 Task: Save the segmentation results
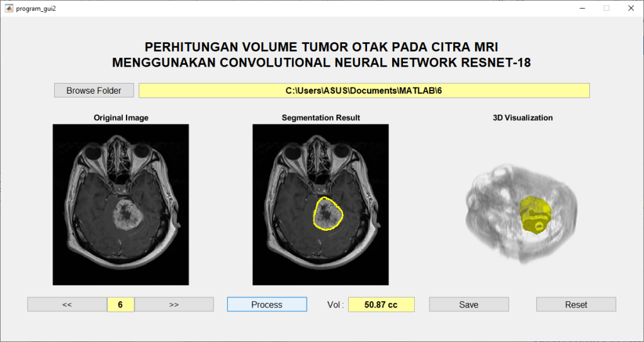tap(468, 304)
